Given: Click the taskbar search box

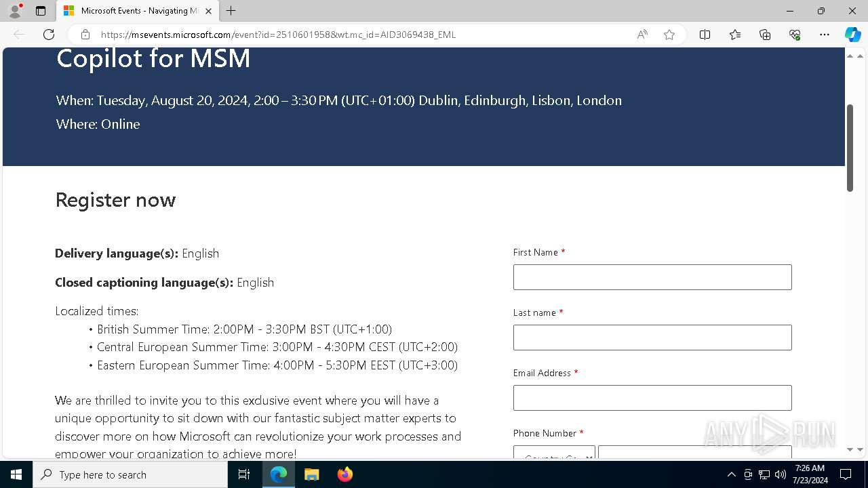Looking at the screenshot, I should (130, 474).
